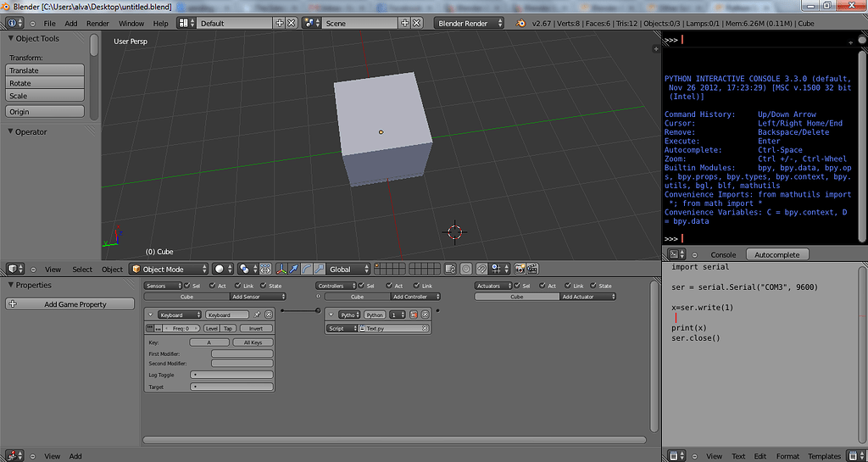Image resolution: width=868 pixels, height=462 pixels.
Task: Toggle Sensors Link checkbox
Action: (x=238, y=286)
